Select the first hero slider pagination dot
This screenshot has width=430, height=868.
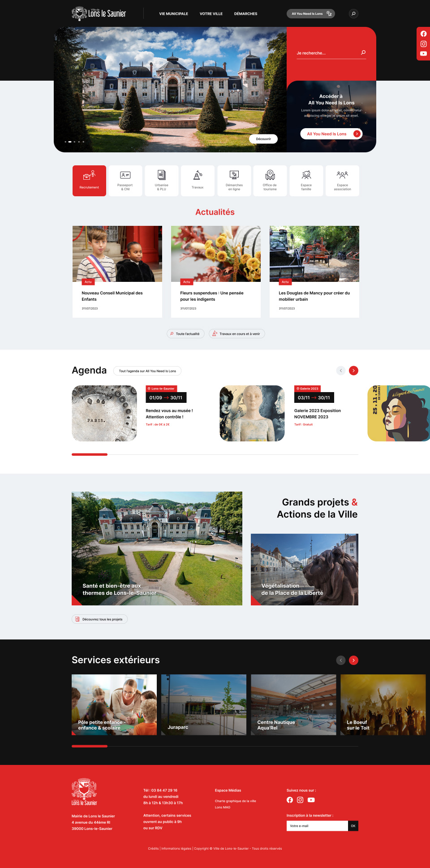click(65, 142)
